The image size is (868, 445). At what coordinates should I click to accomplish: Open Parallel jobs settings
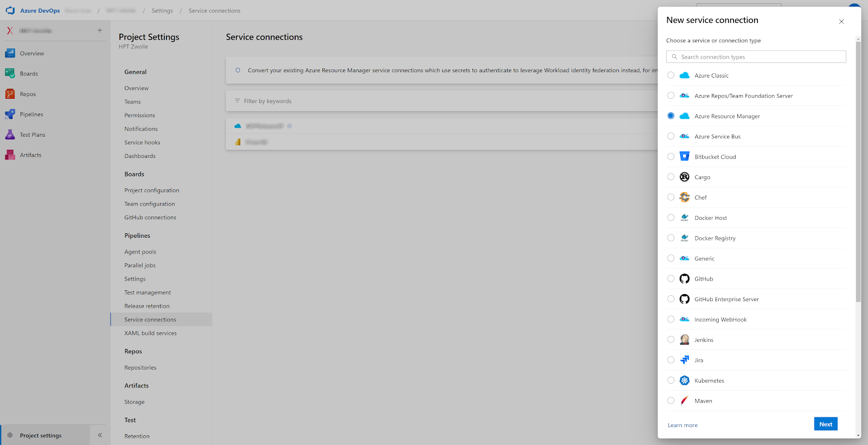(140, 265)
